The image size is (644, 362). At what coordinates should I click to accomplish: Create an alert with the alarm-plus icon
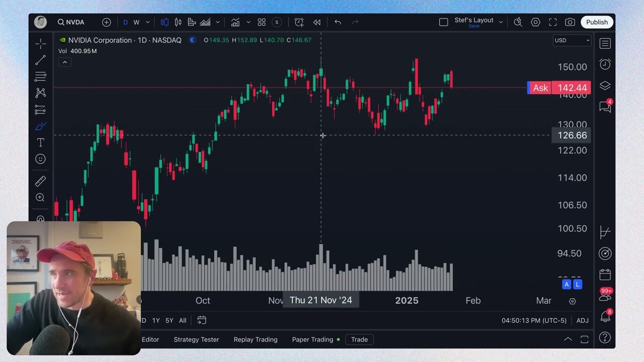[x=299, y=22]
